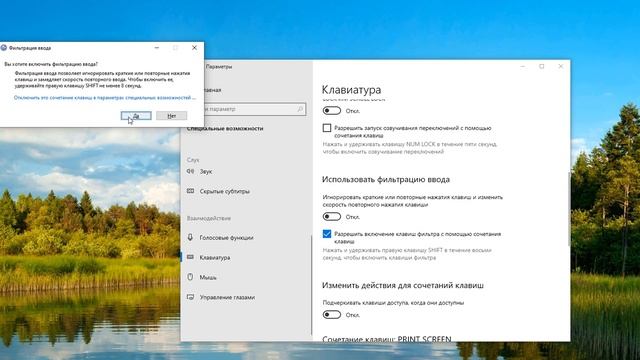Enable checkbox for toggle sound shortcut
The height and width of the screenshot is (360, 640).
(x=327, y=128)
